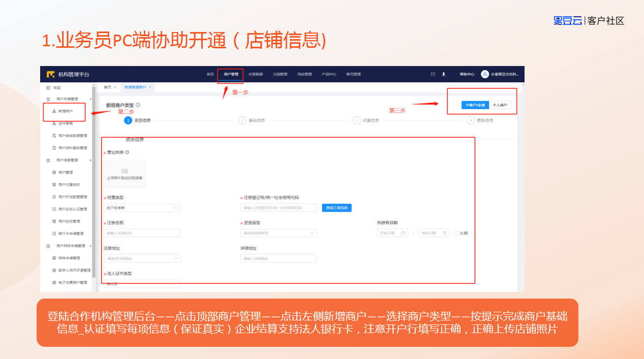Click the 收起 sidebar collapse icon

pyautogui.click(x=48, y=87)
